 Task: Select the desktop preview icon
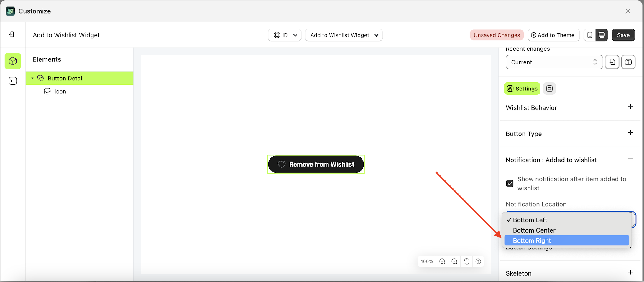point(602,35)
